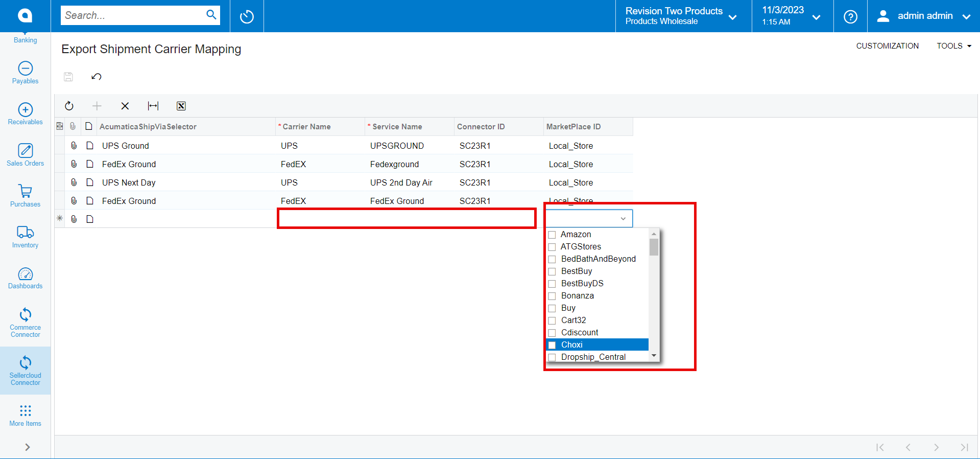The height and width of the screenshot is (459, 980).
Task: Open the Sellercloud Connector workspace
Action: coord(25,371)
